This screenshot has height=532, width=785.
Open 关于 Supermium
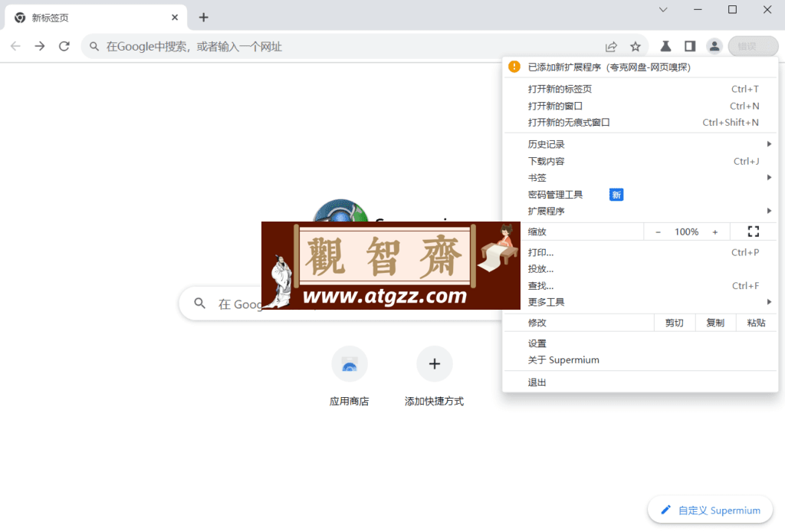640,360
